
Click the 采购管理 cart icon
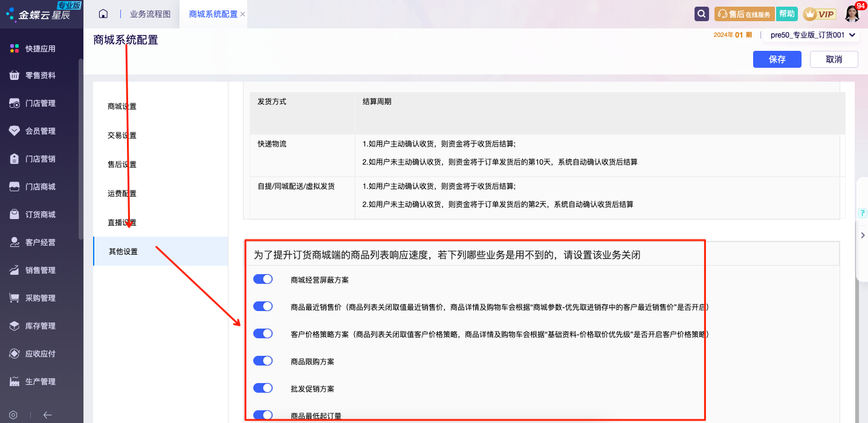click(x=15, y=298)
